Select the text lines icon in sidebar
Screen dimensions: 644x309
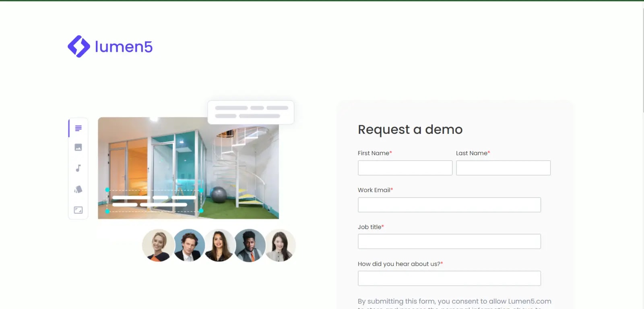(x=78, y=128)
